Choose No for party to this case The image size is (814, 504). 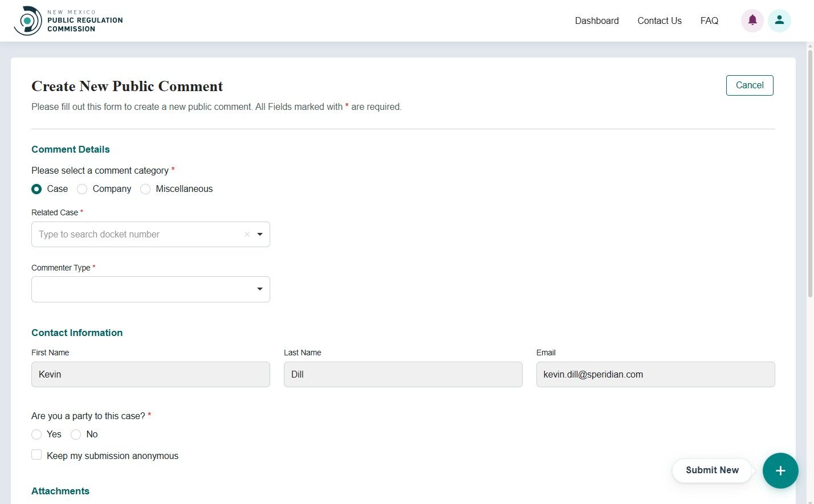coord(76,434)
